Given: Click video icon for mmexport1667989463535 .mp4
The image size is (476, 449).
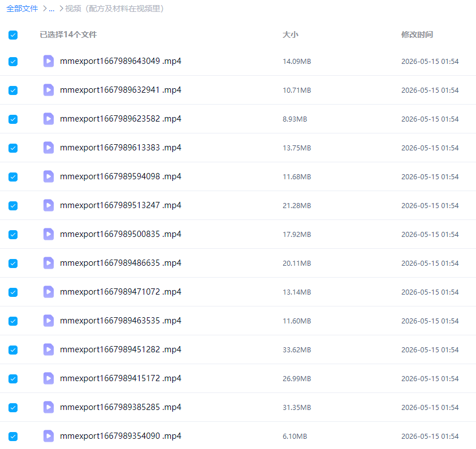Looking at the screenshot, I should (49, 321).
